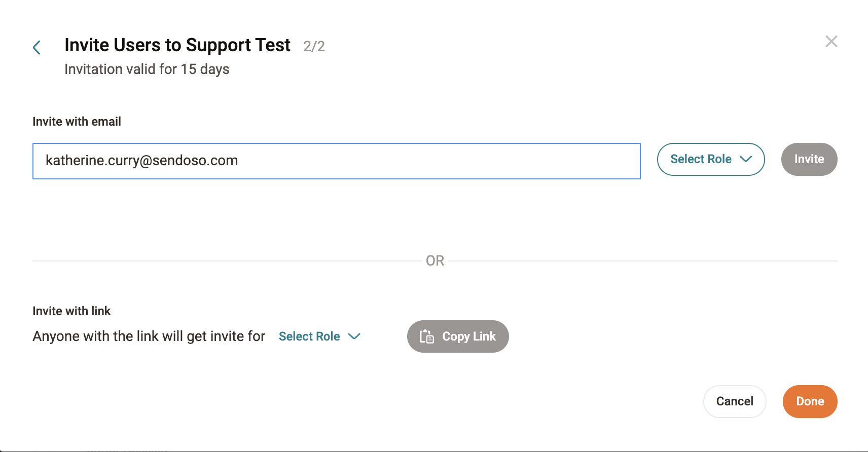Click the Invite with email label
868x452 pixels.
[77, 122]
